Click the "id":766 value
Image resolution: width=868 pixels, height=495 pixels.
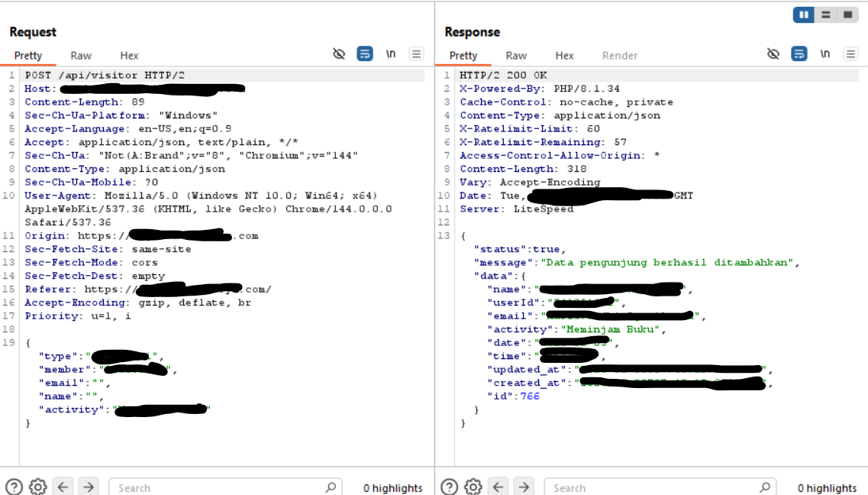tap(530, 396)
